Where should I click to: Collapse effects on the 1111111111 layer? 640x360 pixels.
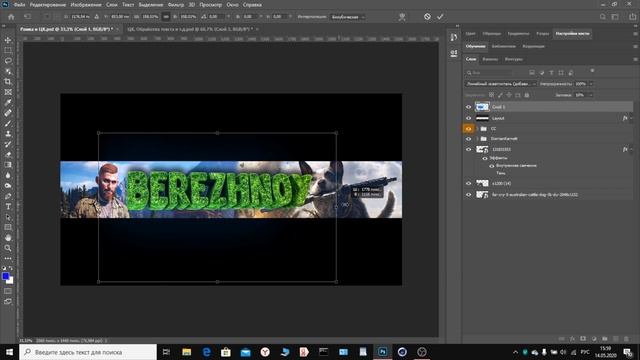click(631, 149)
